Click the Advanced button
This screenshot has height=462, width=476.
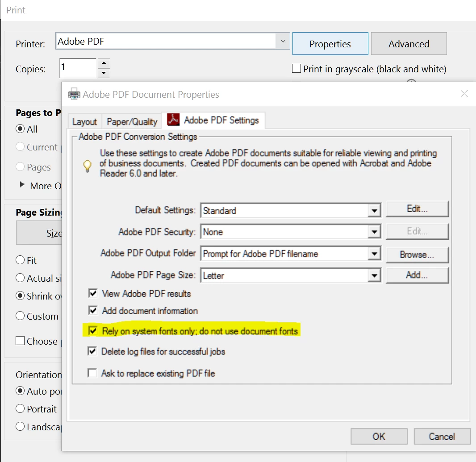[409, 44]
